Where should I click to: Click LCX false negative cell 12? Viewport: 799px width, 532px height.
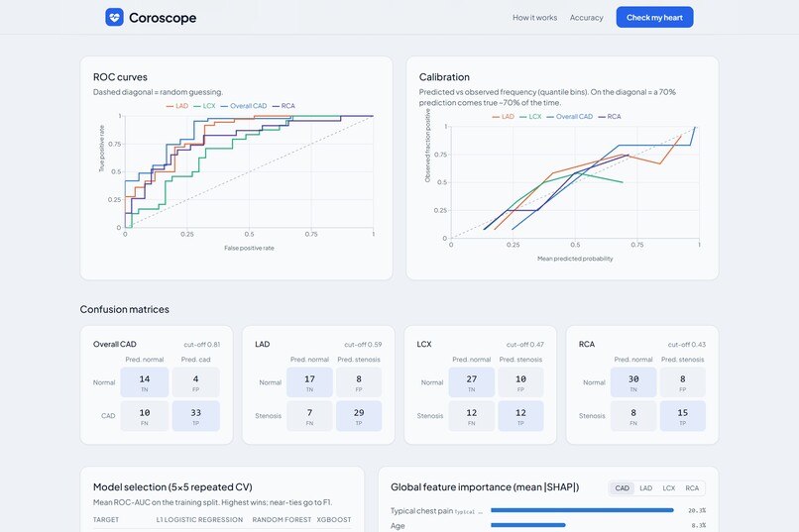(x=471, y=416)
